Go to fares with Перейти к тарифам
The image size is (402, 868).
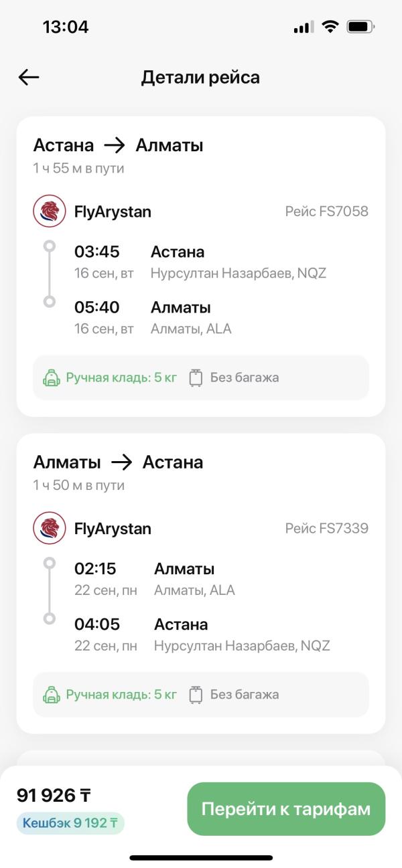pyautogui.click(x=286, y=808)
